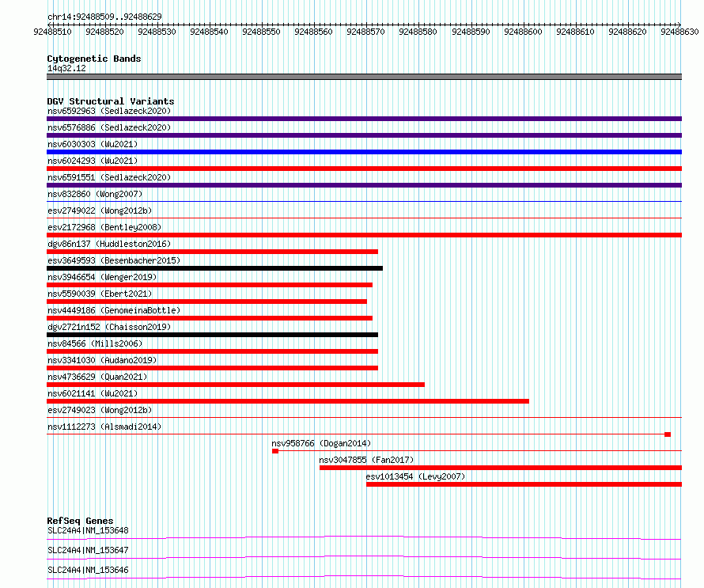Click ruler coordinate 92488590

471,32
